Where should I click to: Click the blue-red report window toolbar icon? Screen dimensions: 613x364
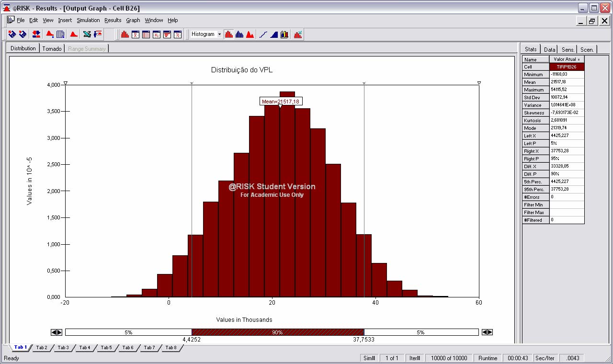[x=98, y=34]
